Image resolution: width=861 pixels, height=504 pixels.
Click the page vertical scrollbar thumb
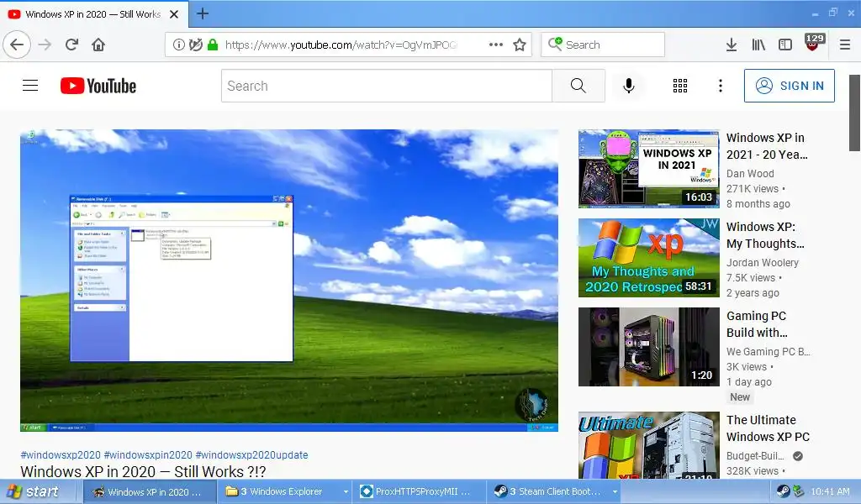854,113
